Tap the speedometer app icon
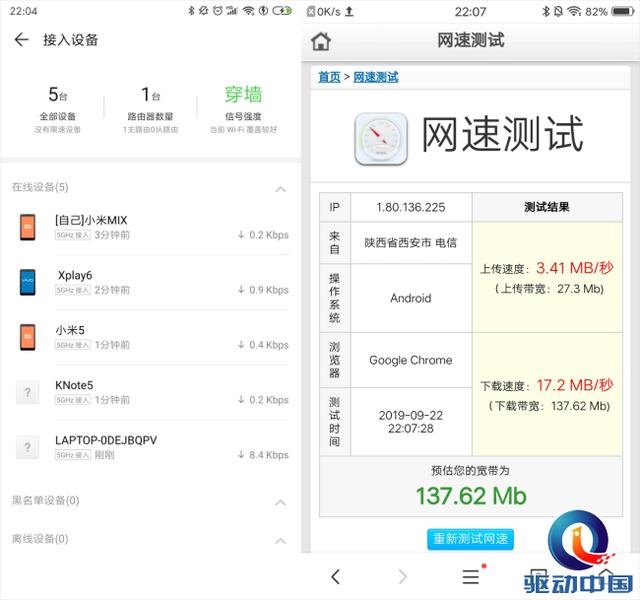640x600 pixels. coord(381,139)
